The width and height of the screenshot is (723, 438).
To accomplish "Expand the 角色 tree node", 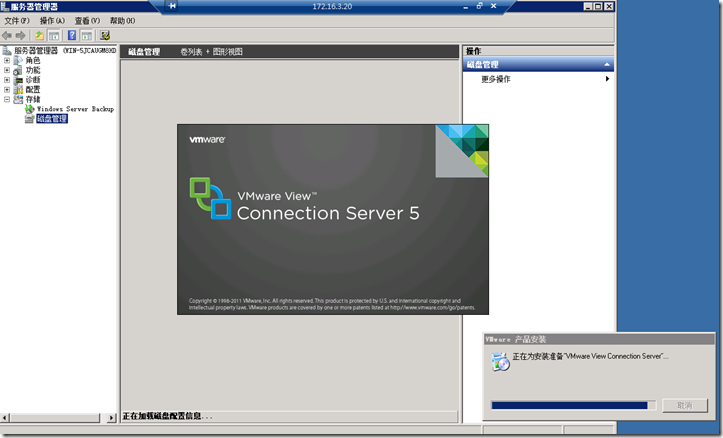I will pyautogui.click(x=7, y=60).
